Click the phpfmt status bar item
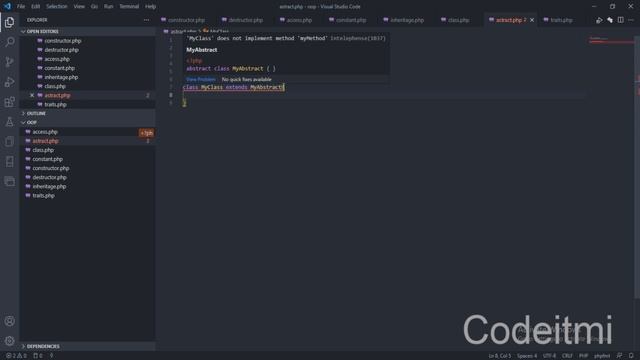The image size is (640, 360). click(x=602, y=356)
